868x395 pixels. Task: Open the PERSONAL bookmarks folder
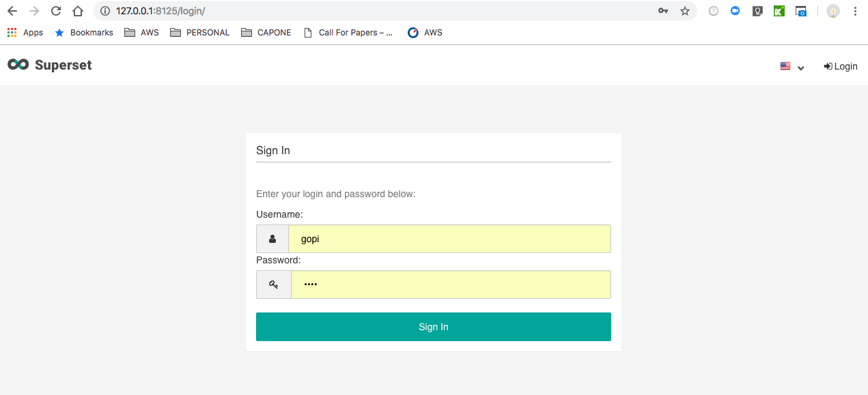pyautogui.click(x=199, y=32)
